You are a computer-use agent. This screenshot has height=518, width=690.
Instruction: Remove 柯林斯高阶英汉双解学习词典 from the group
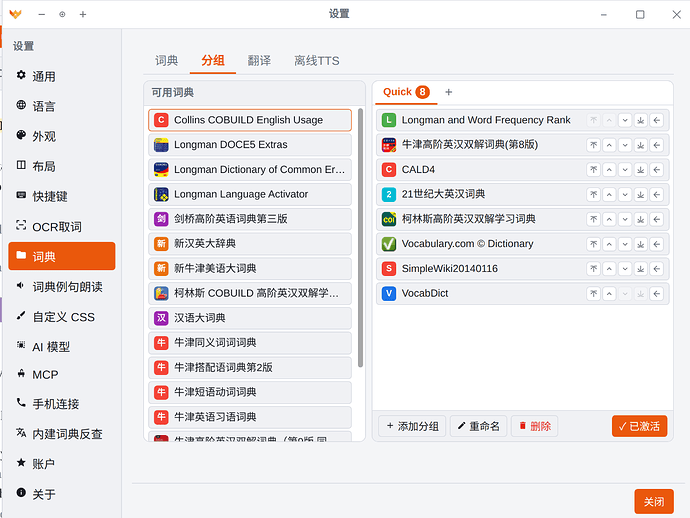(x=657, y=219)
